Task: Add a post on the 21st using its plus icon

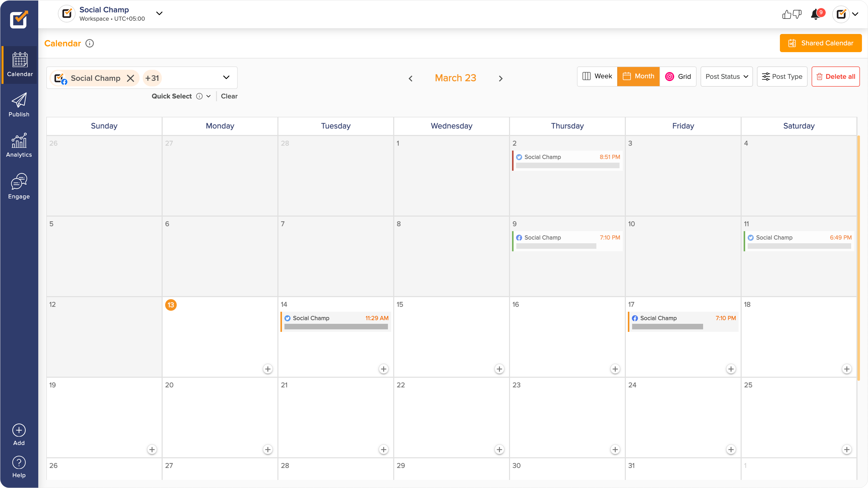Action: pyautogui.click(x=383, y=449)
